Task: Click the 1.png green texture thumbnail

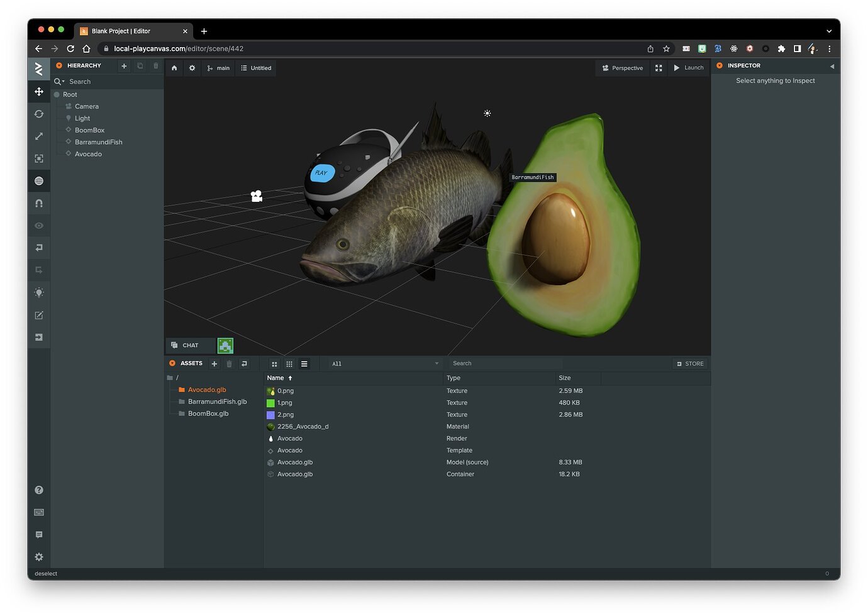Action: [x=270, y=403]
